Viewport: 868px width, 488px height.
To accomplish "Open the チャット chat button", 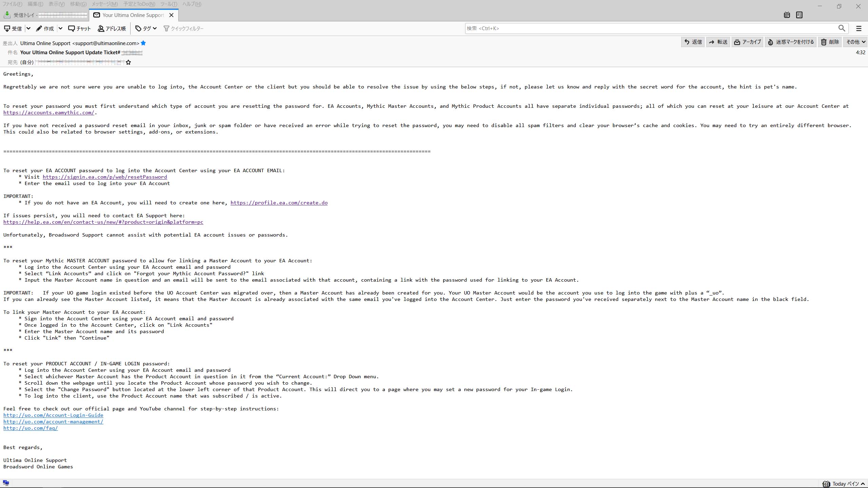I will pos(80,28).
